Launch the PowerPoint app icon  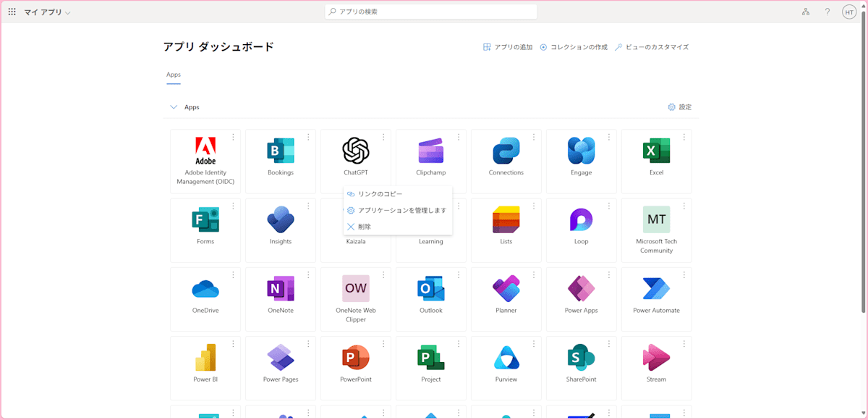pos(356,357)
